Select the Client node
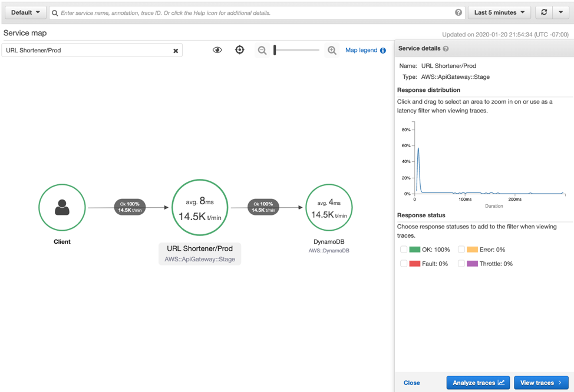 tap(62, 207)
